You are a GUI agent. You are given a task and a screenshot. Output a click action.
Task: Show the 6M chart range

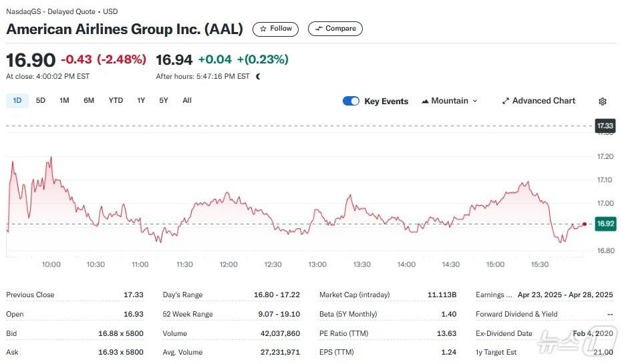tap(89, 101)
